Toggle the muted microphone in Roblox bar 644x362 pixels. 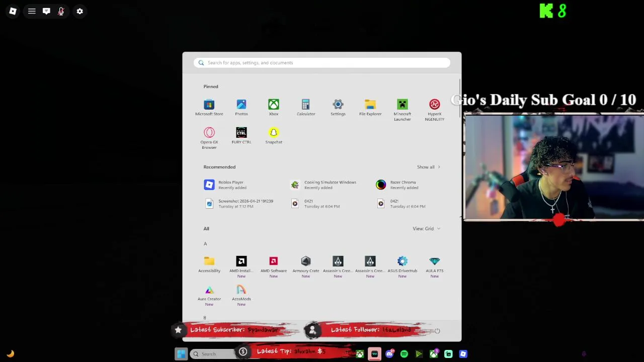tap(61, 11)
